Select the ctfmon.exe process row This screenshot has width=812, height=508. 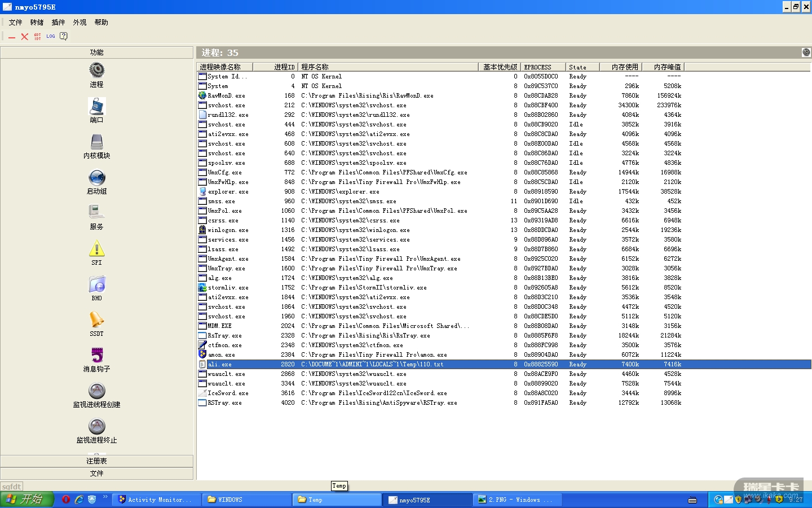click(504, 345)
